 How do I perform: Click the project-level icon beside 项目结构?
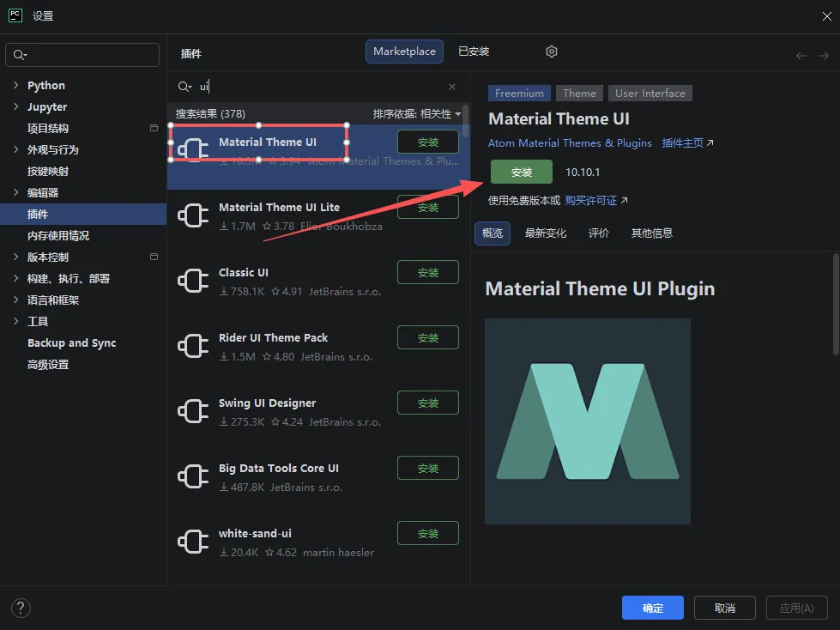(x=154, y=128)
